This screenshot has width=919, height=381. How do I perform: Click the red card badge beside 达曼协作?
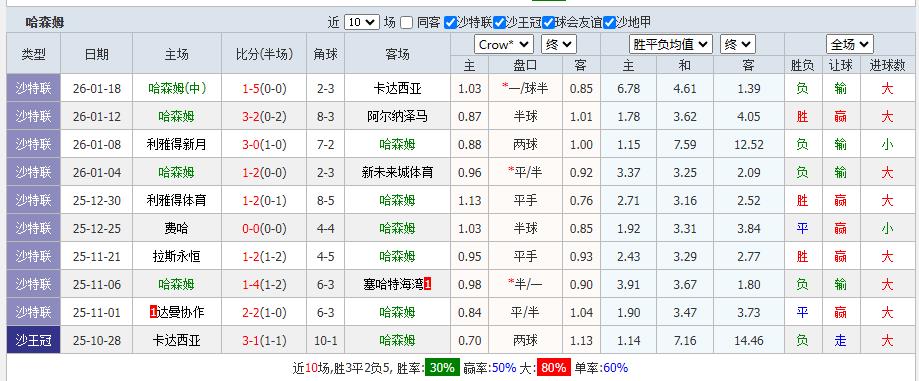pos(153,312)
